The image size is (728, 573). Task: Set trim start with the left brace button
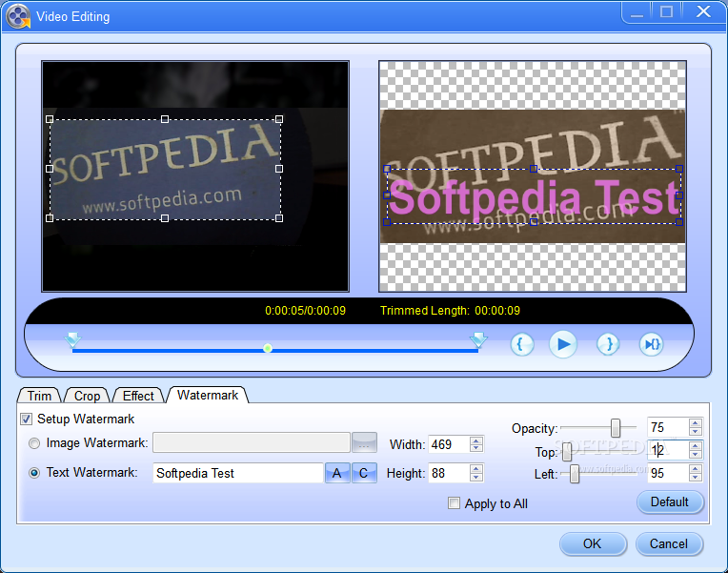coord(522,344)
